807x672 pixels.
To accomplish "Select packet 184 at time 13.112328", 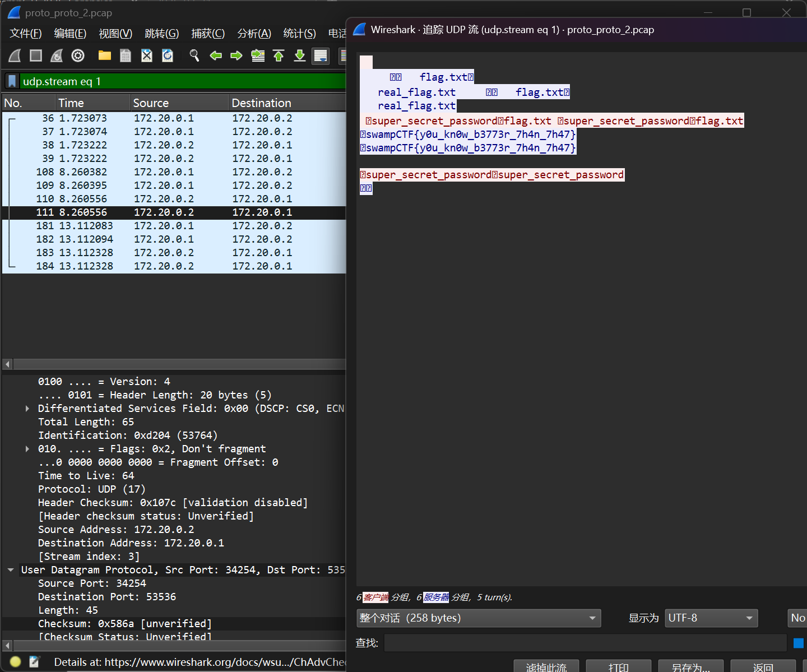I will pyautogui.click(x=174, y=266).
